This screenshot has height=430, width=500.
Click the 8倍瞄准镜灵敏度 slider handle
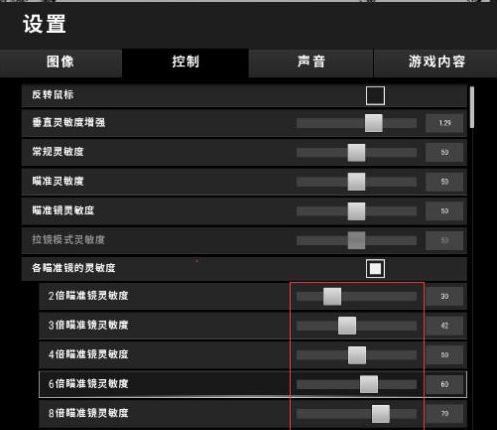381,414
